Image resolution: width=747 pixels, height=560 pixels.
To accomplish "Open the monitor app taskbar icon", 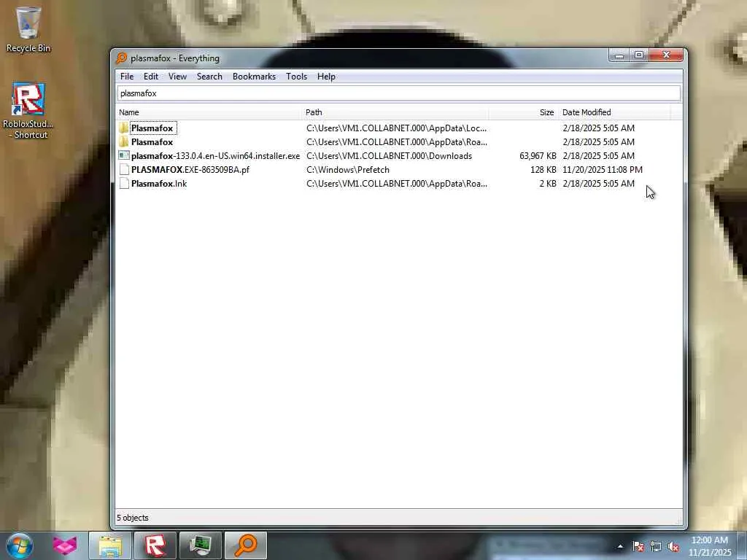I will pos(200,545).
